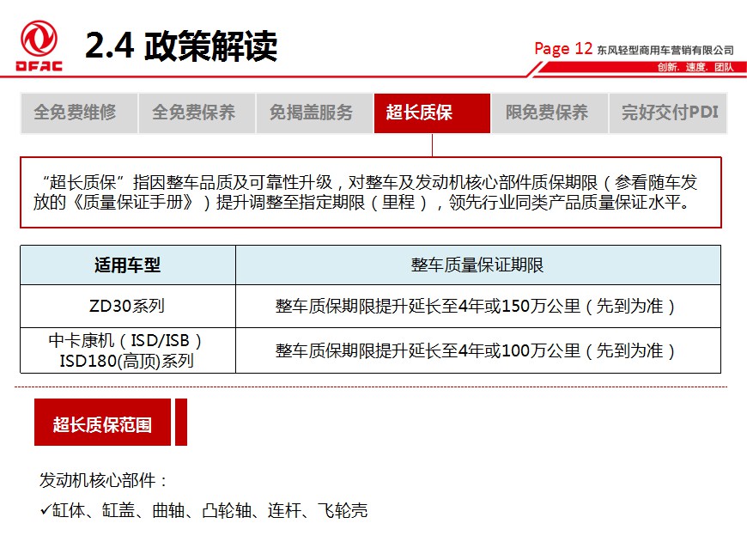Click the small red accent bar beside 超长质保范围
Screen dimensions: 747x560
181,422
